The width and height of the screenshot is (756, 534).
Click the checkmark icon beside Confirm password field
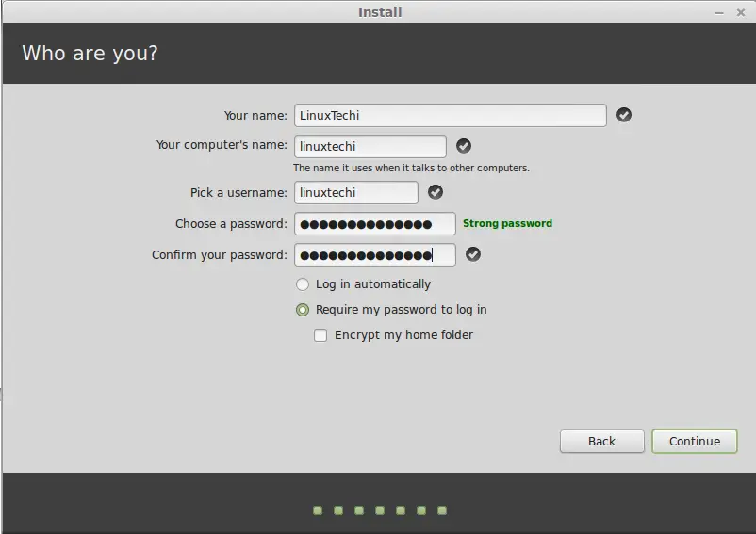pos(473,254)
